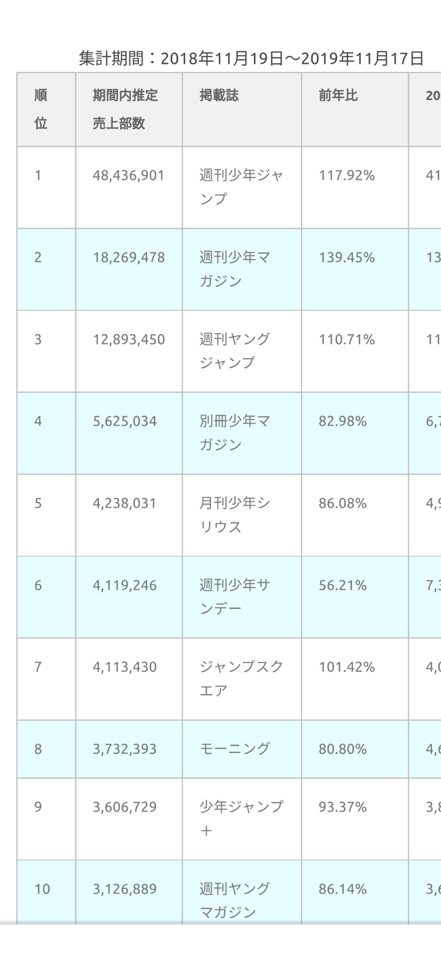Click the sales figure 48,436,901

(129, 176)
